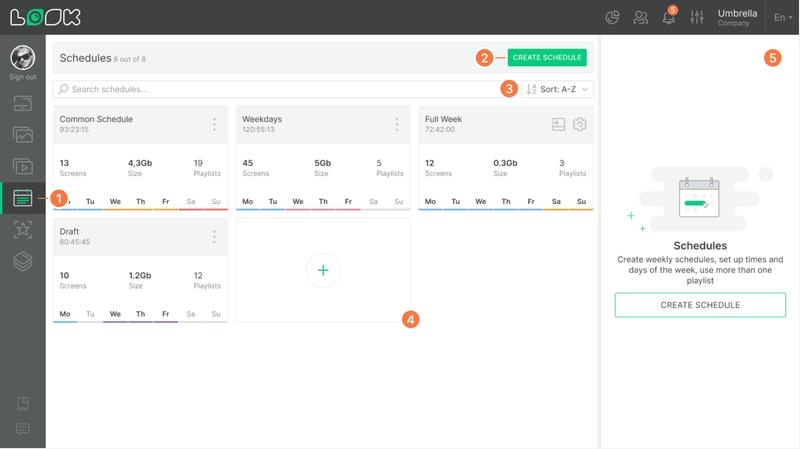Click the plus tile to add schedule
Screen dimensions: 800x449
(x=323, y=270)
